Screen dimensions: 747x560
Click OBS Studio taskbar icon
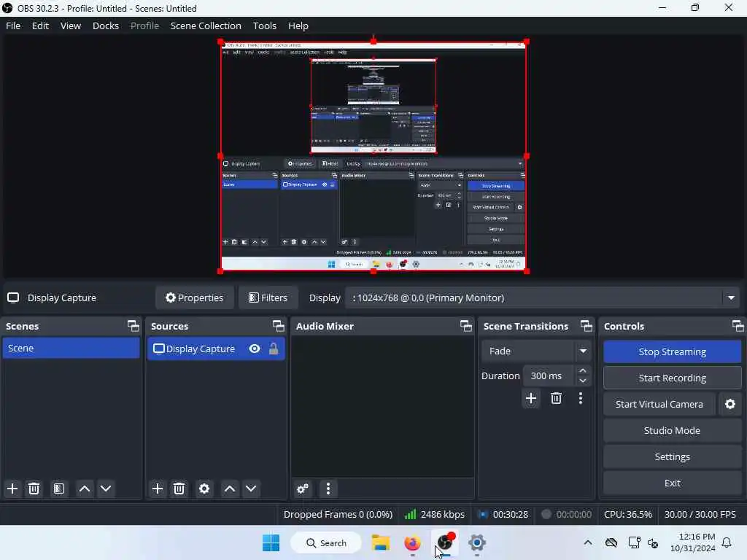[x=445, y=542]
